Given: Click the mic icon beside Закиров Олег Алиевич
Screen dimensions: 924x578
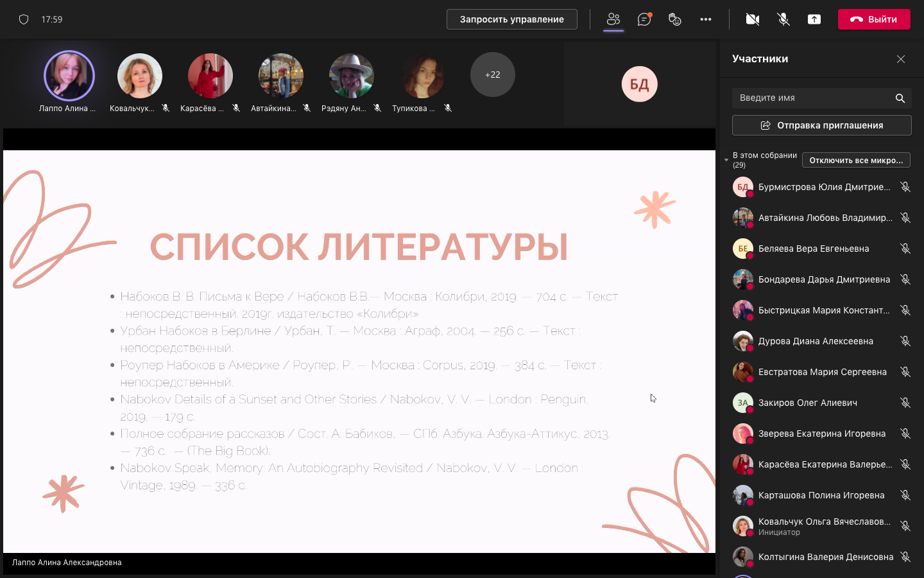Looking at the screenshot, I should (905, 403).
